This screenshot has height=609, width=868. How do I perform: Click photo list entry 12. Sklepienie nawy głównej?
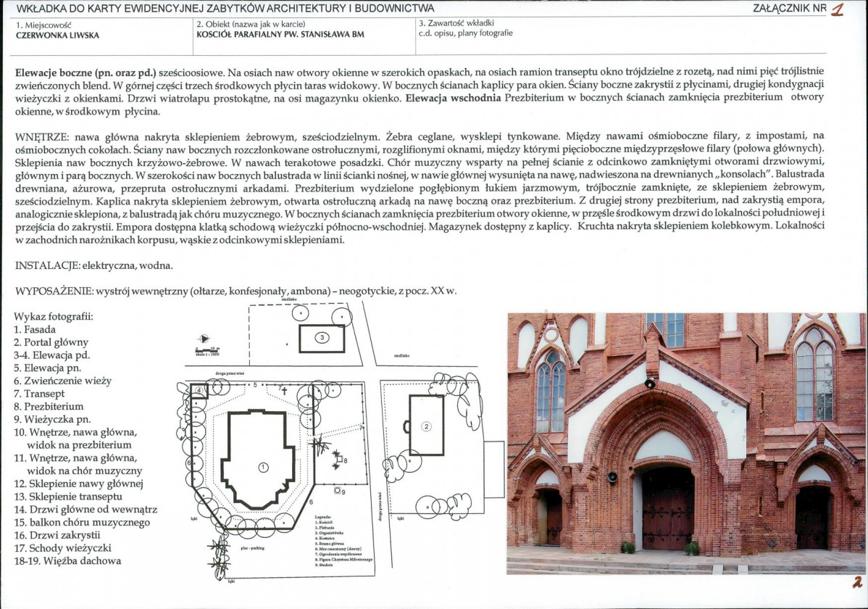tap(78, 483)
